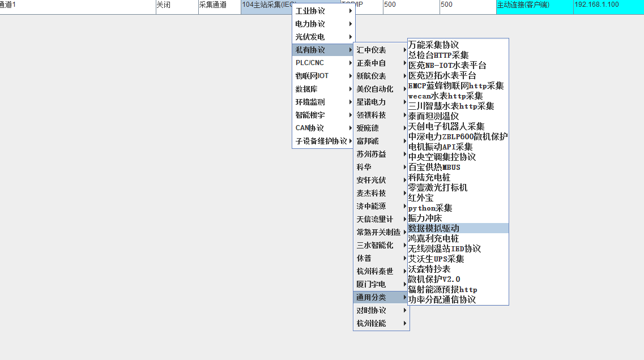Viewport: 644px width, 360px height.
Task: Choose the python采集 driver
Action: pyautogui.click(x=458, y=208)
